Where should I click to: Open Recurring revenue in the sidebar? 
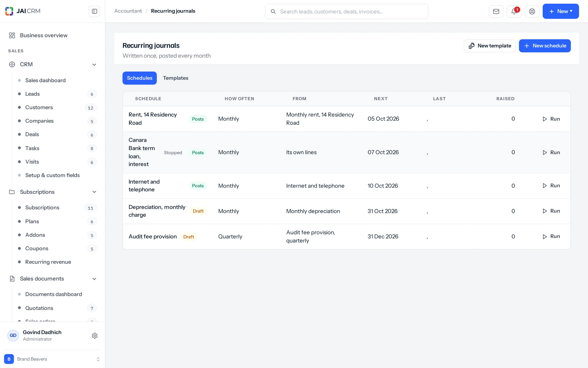coord(57,262)
